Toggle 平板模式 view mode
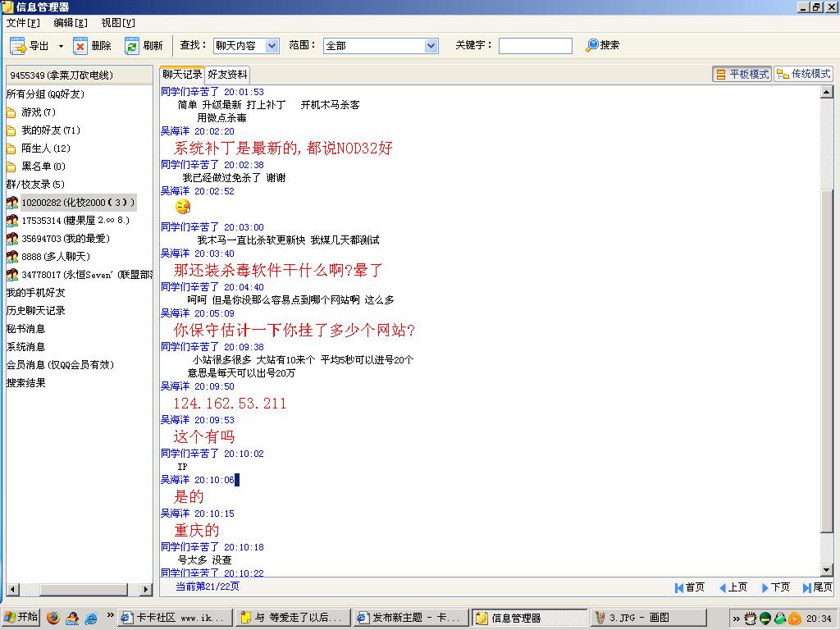The height and width of the screenshot is (630, 840). pos(742,75)
